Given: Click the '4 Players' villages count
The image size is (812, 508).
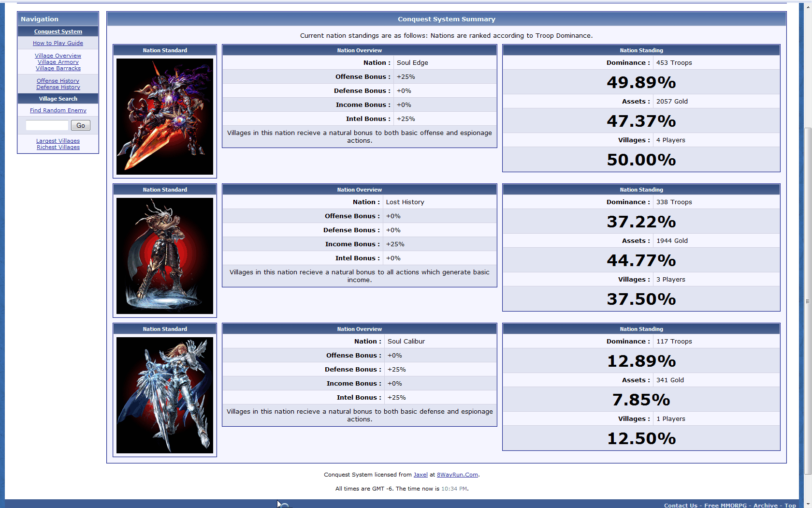Looking at the screenshot, I should click(x=670, y=140).
